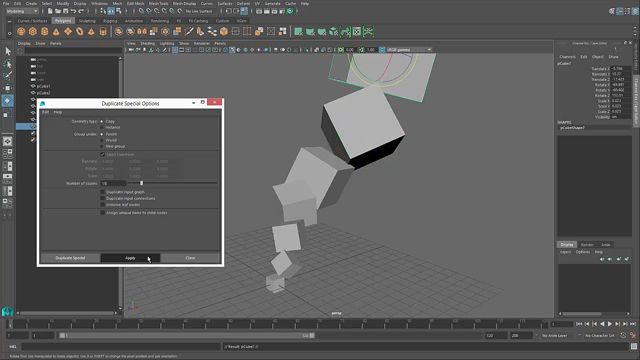Viewport: 640px width, 360px height.
Task: Open the Shading menu in viewport panel
Action: [148, 43]
